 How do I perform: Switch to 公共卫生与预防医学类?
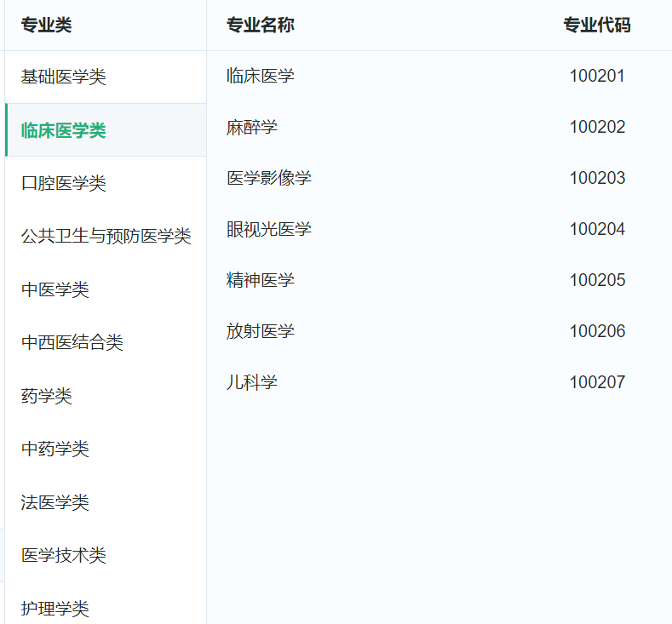tap(106, 237)
